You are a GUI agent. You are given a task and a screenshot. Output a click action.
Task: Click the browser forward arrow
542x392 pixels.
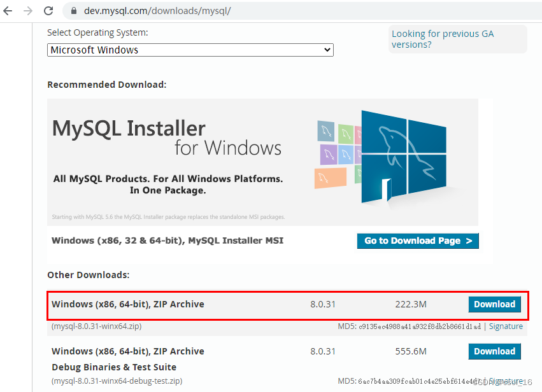coord(28,11)
